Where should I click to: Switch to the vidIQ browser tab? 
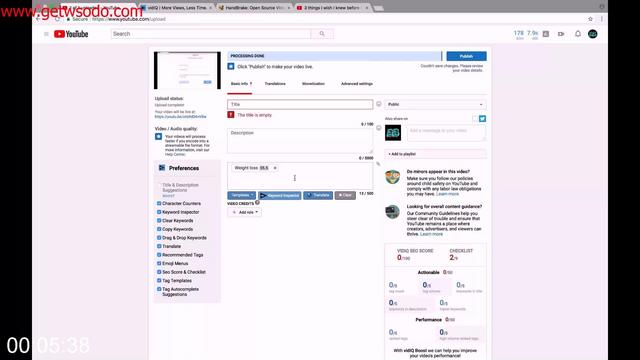coord(177,8)
